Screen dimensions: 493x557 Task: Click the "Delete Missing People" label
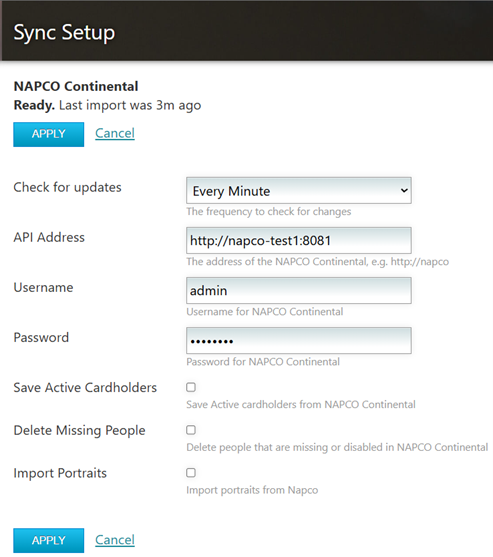click(x=80, y=431)
